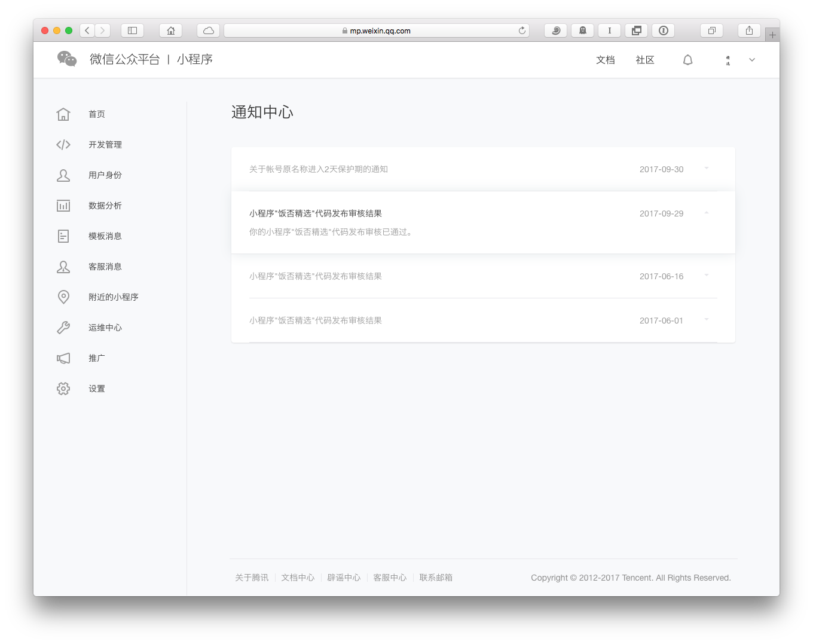
Task: Open 附近的小程序 sidebar label
Action: [x=114, y=297]
